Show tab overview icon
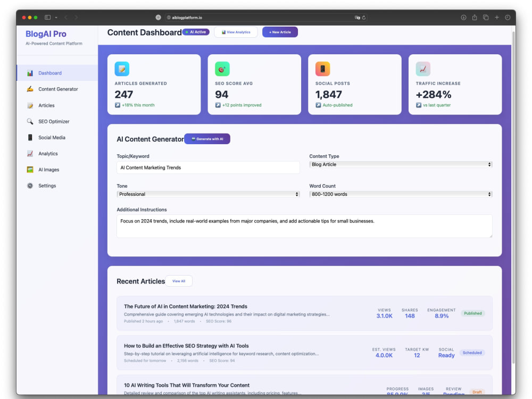532x399 pixels. pos(486,18)
